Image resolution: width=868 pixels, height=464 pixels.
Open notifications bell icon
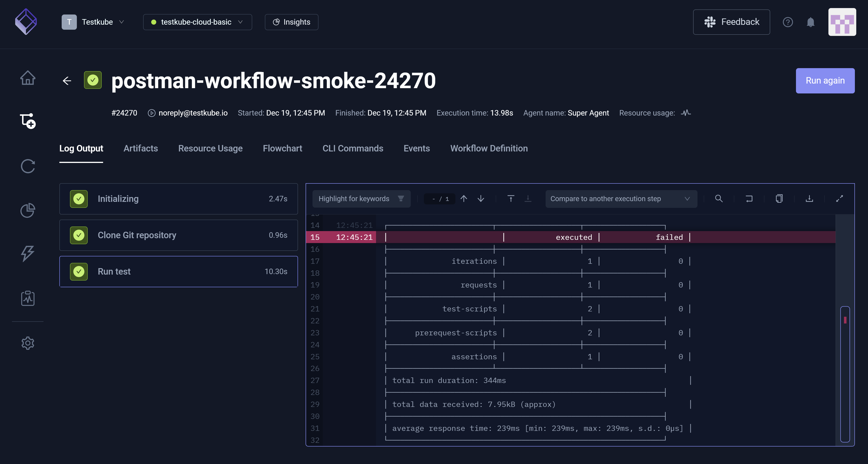click(810, 22)
